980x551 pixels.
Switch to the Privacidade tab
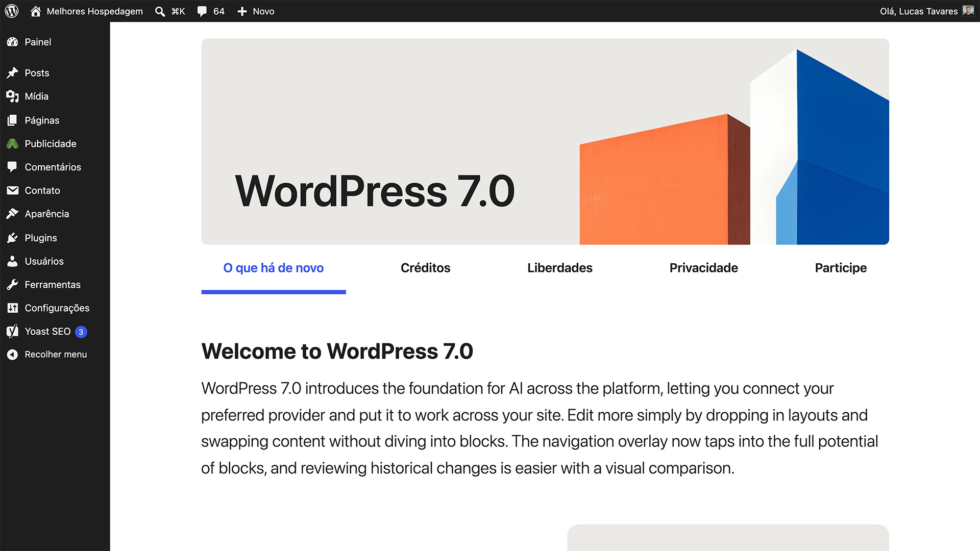pyautogui.click(x=703, y=268)
